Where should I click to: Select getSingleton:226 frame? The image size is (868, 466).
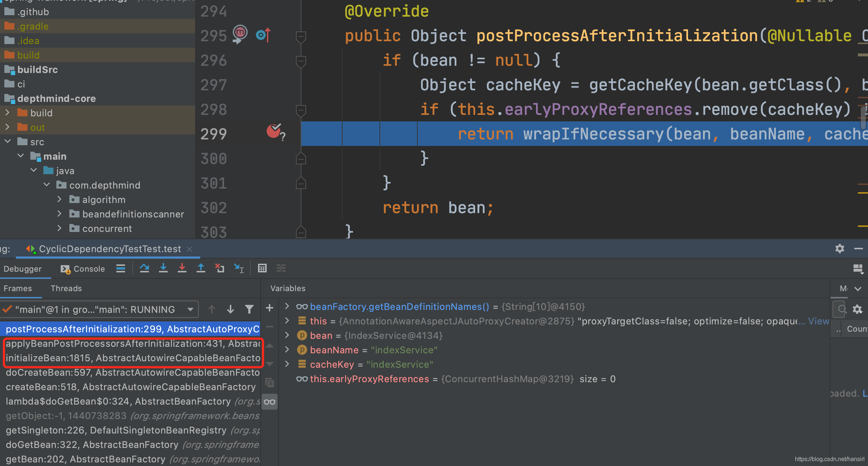tap(130, 430)
